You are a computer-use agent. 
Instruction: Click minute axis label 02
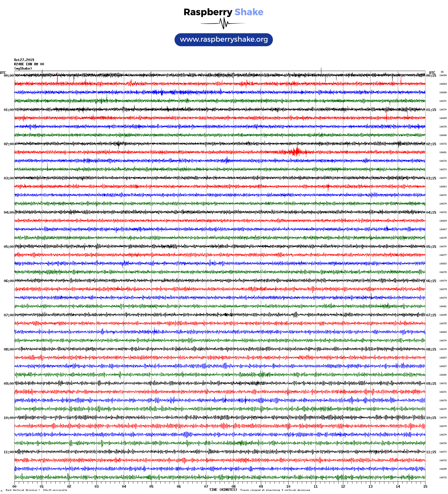pos(69,487)
